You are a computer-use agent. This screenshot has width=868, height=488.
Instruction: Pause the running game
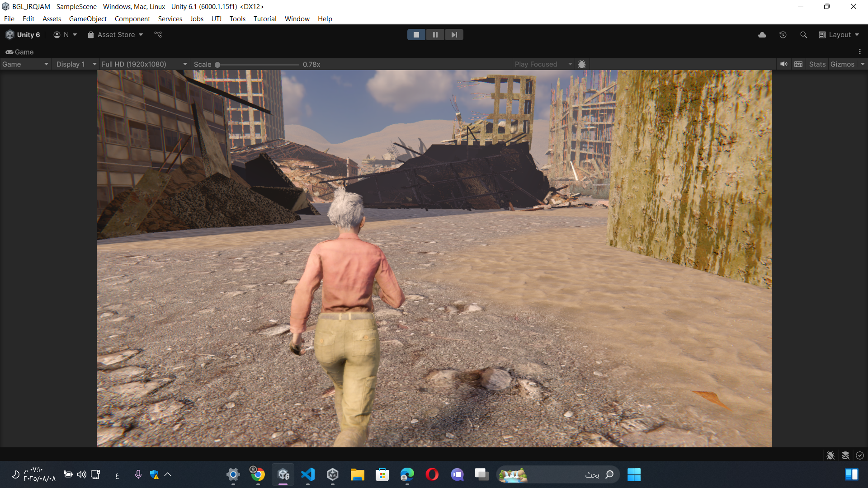[435, 35]
